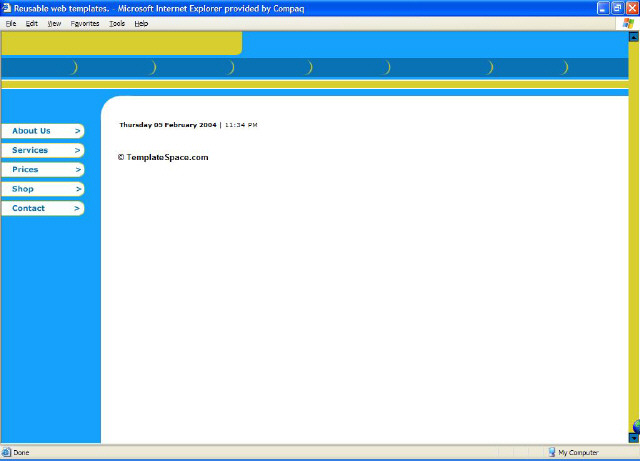Open the View menu
The image size is (640, 461).
tap(54, 23)
